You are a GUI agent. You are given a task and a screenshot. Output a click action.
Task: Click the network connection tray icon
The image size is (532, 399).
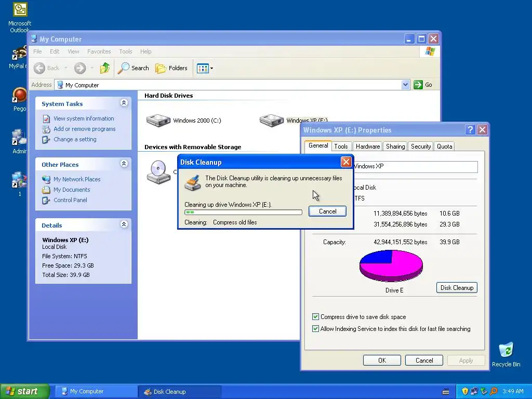(474, 392)
